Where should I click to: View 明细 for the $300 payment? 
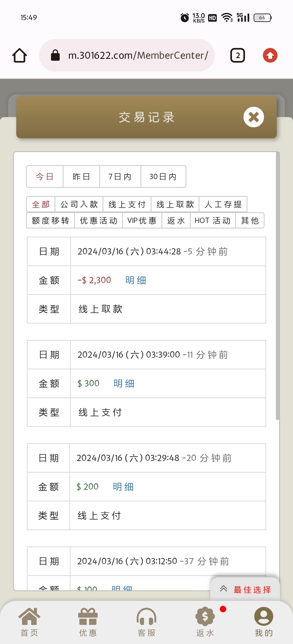[124, 384]
